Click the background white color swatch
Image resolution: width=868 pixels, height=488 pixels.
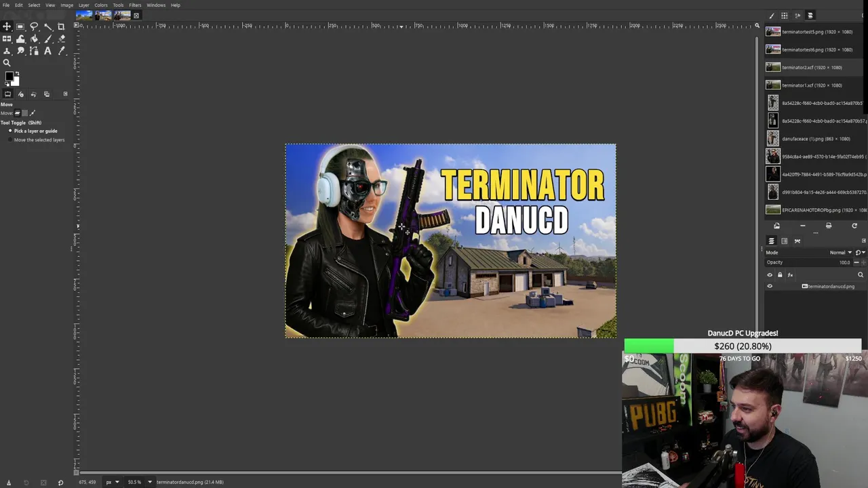[16, 81]
